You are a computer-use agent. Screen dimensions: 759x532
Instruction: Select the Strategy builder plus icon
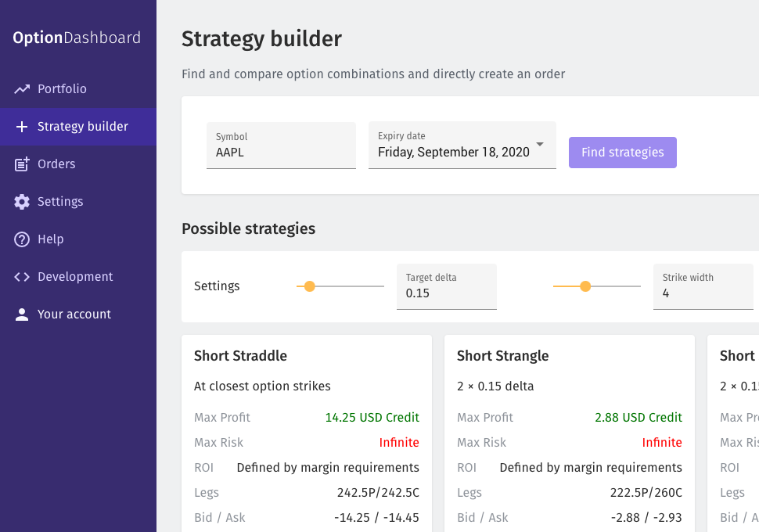pyautogui.click(x=21, y=126)
